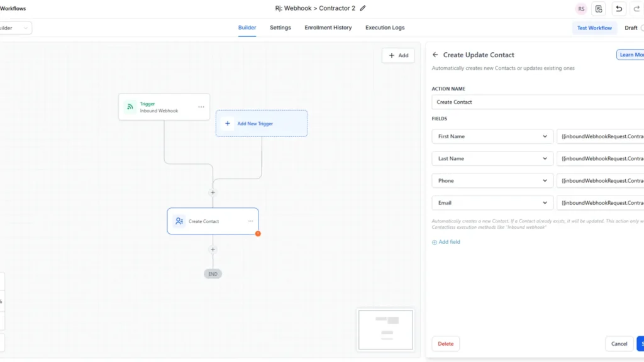
Task: Go back using the panel's left arrow
Action: (x=435, y=55)
